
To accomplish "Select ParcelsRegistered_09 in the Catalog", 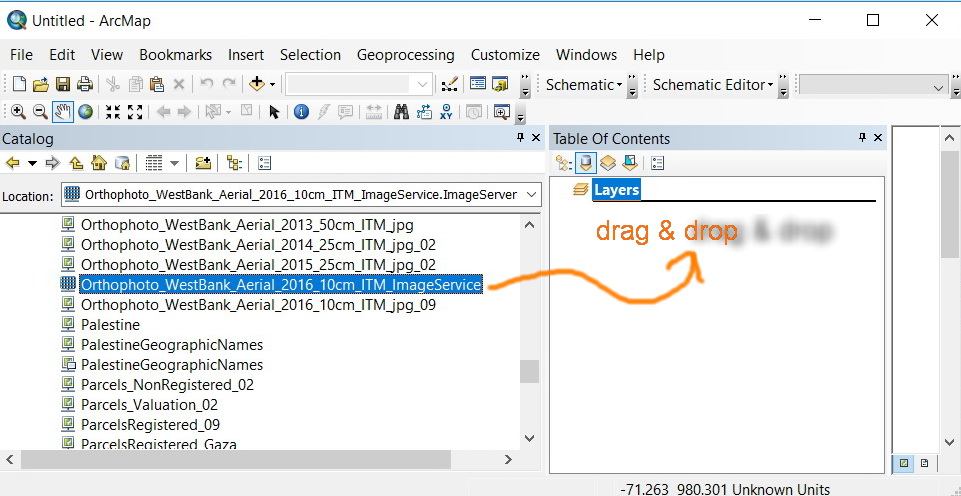I will 150,425.
